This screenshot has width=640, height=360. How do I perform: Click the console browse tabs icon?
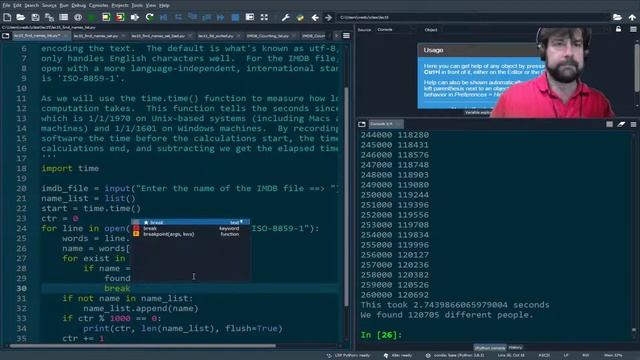pos(362,124)
